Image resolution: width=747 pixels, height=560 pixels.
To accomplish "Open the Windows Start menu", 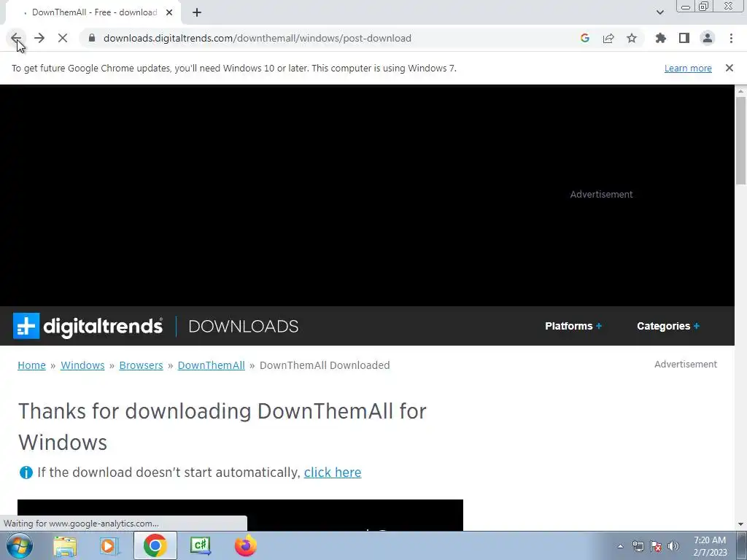I will pyautogui.click(x=20, y=545).
